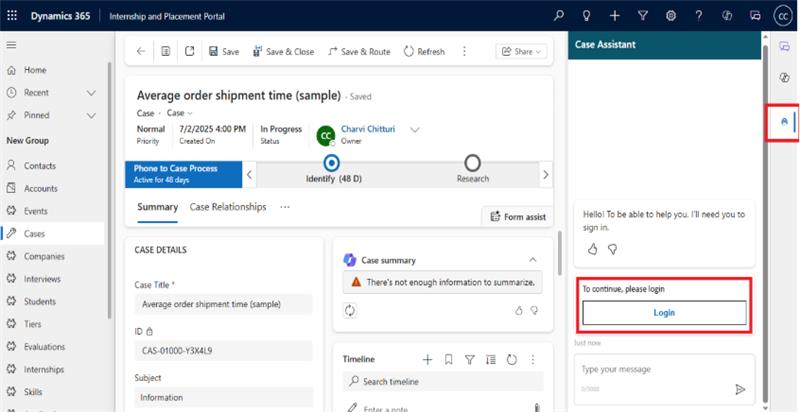The width and height of the screenshot is (800, 412).
Task: Switch to the Case Relationships tab
Action: [x=228, y=207]
